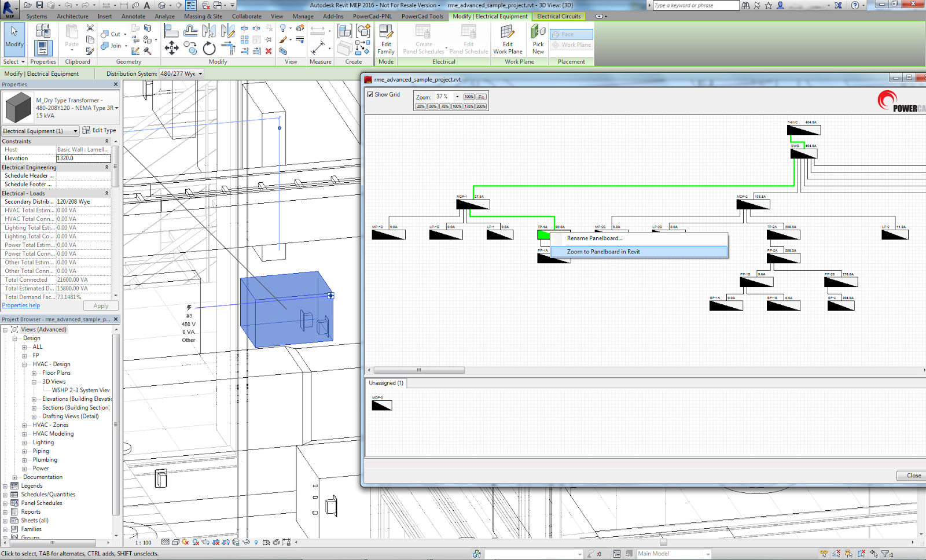Select the Rotate tool

pos(209,48)
